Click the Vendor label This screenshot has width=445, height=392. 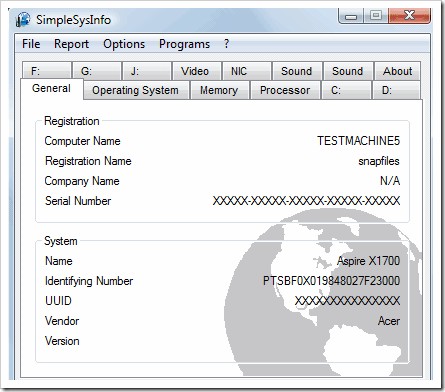pos(62,321)
